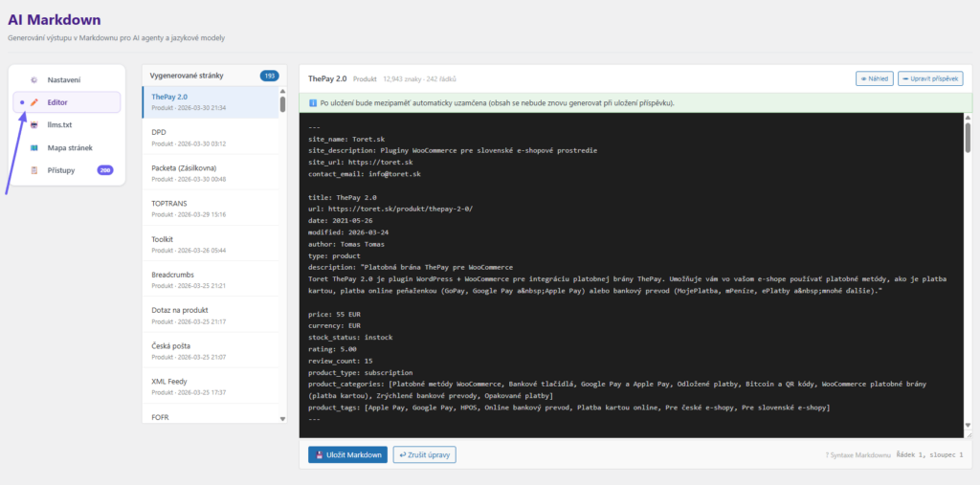The height and width of the screenshot is (485, 980).
Task: Open the Syntaxe Markdownu help link
Action: pyautogui.click(x=857, y=455)
